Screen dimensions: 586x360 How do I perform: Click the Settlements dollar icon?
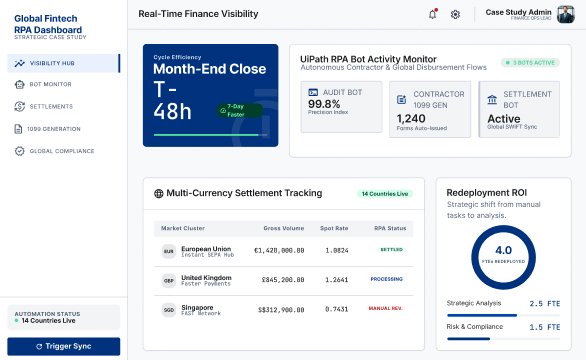click(19, 107)
